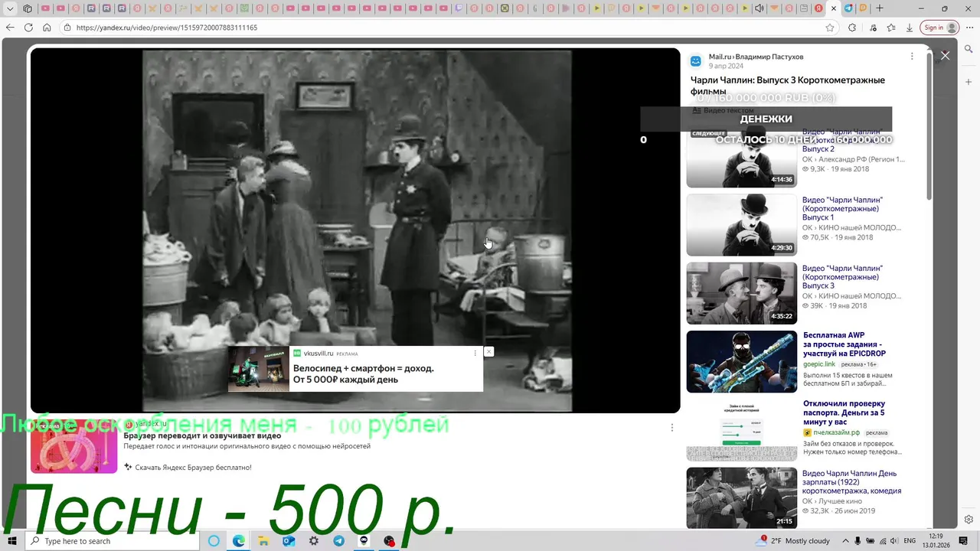Screen dimensions: 980x551
Task: Open the Windows Start menu
Action: point(12,541)
